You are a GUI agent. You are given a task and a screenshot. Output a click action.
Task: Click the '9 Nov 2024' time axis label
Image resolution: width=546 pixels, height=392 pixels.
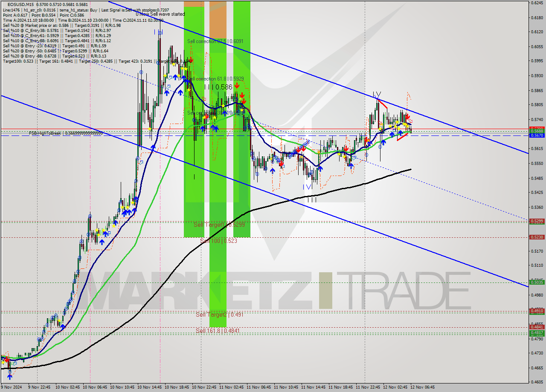pos(12,387)
